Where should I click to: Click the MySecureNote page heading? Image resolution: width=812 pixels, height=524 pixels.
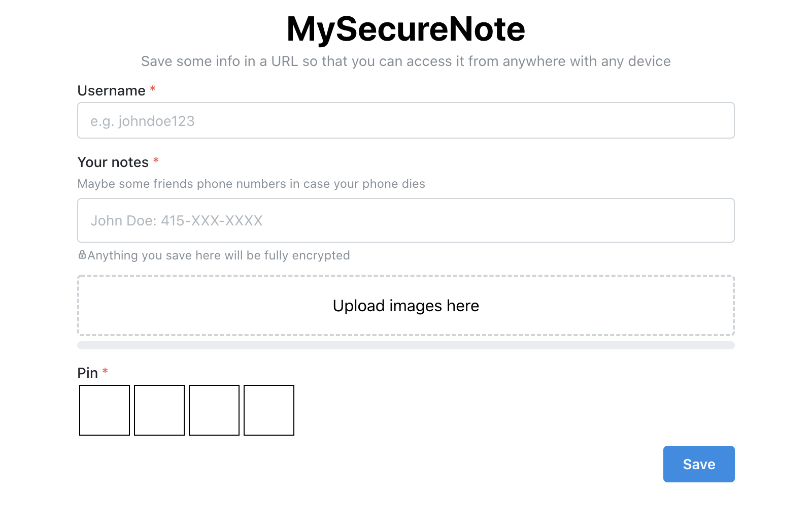click(x=405, y=29)
